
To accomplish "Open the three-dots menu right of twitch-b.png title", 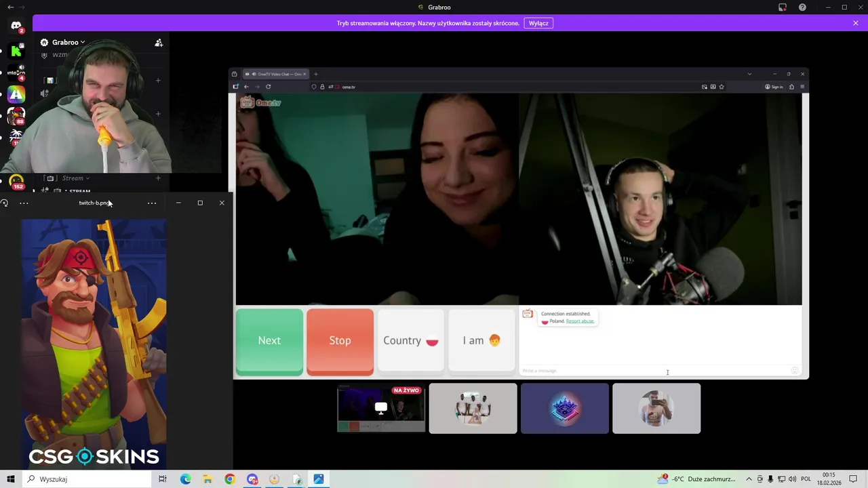I will coord(152,203).
